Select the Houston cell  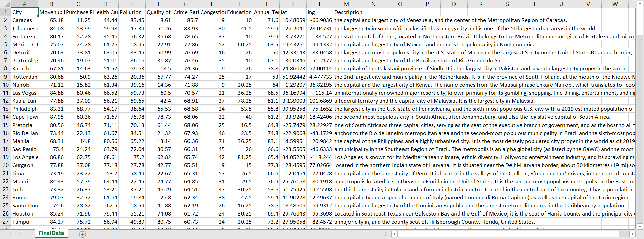click(x=25, y=213)
